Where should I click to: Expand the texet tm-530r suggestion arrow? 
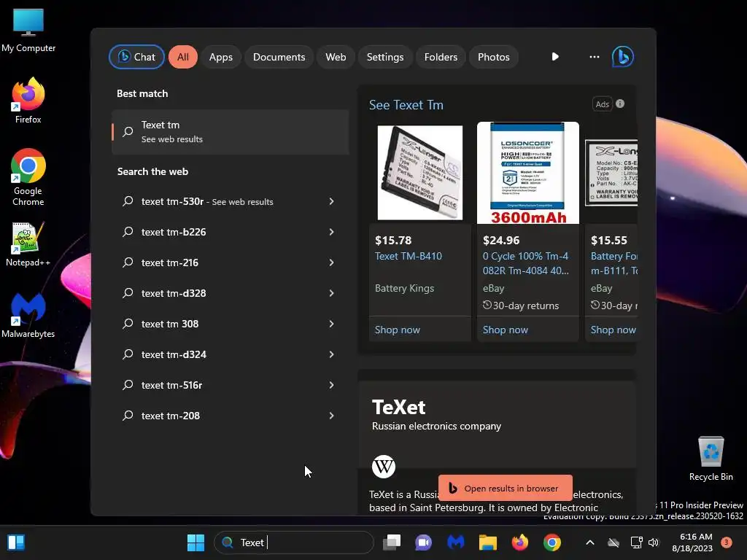point(332,201)
